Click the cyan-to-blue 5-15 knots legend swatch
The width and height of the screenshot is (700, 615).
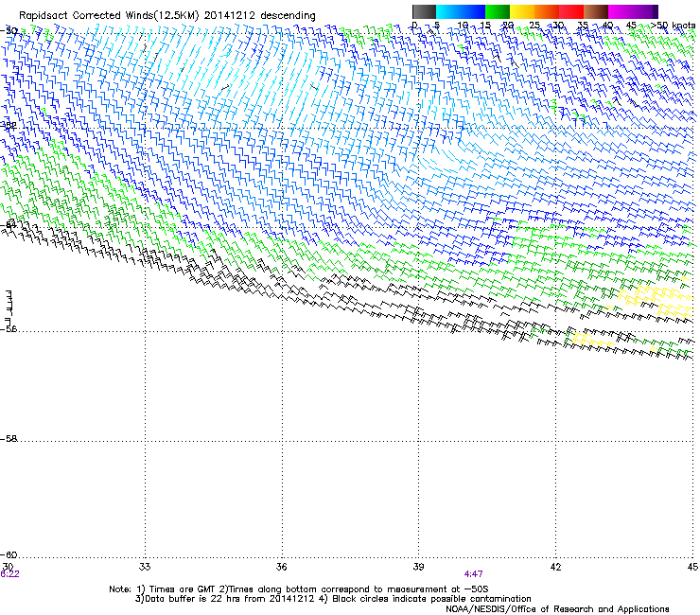(461, 11)
